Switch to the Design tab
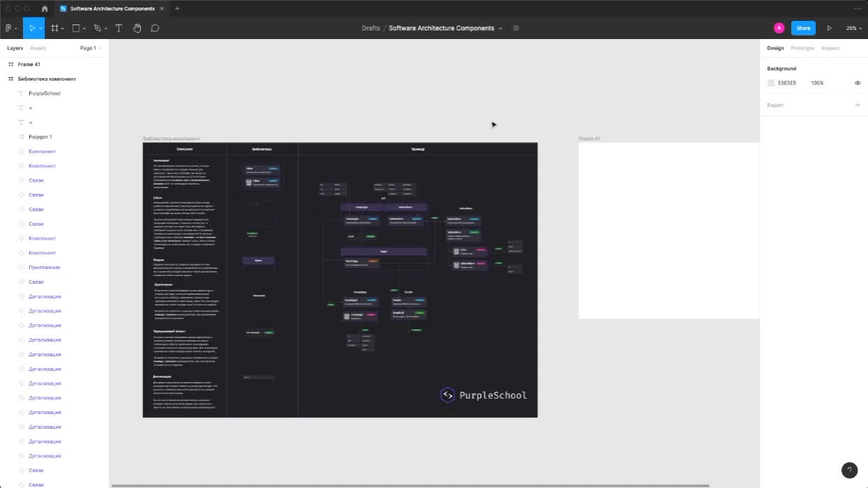The image size is (868, 488). [775, 48]
